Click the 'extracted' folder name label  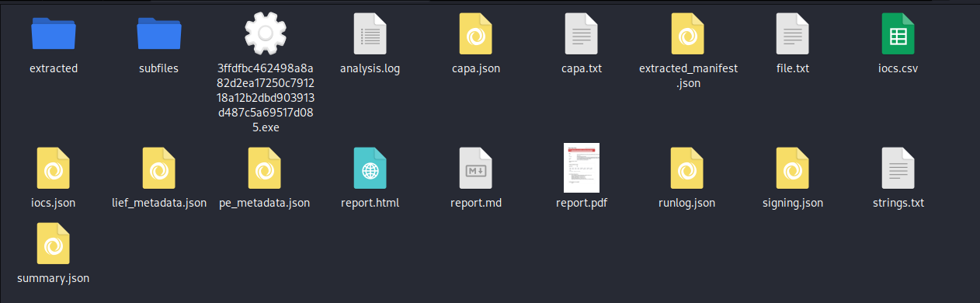point(54,68)
